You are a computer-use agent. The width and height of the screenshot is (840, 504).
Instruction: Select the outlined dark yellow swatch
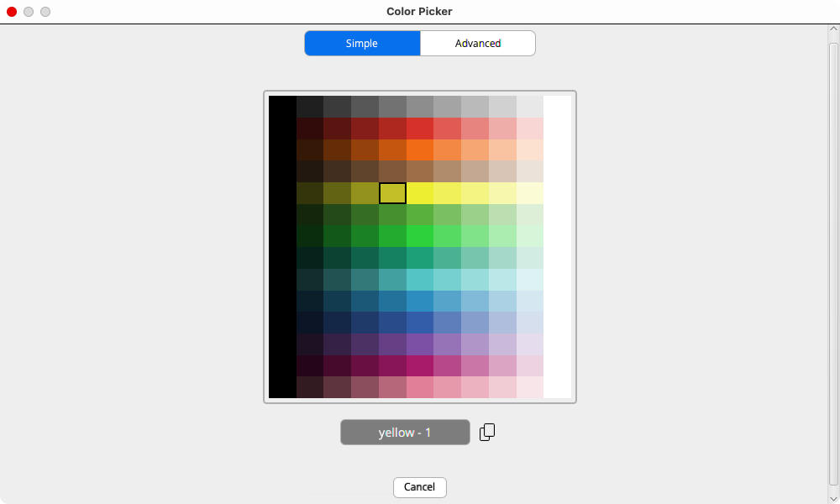[392, 193]
